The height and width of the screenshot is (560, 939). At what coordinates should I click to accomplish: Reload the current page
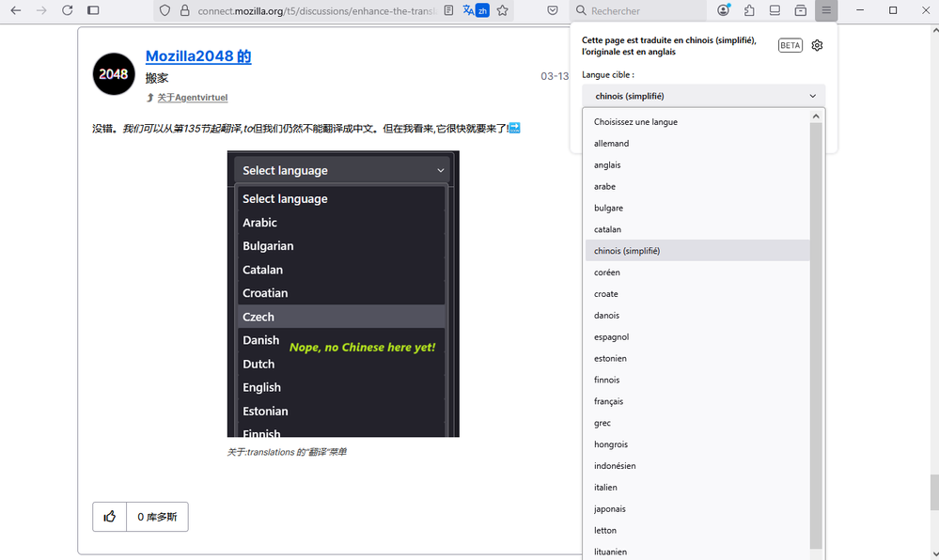click(x=67, y=10)
